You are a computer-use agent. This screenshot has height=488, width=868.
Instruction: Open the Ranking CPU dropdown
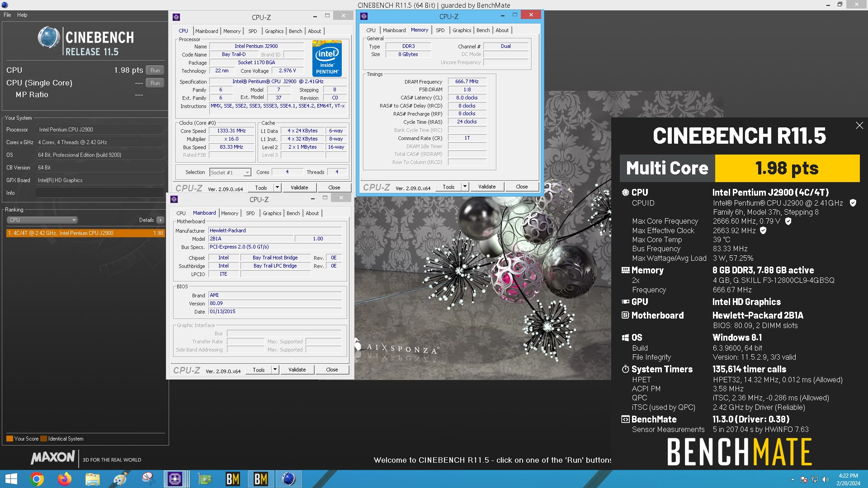(x=42, y=220)
